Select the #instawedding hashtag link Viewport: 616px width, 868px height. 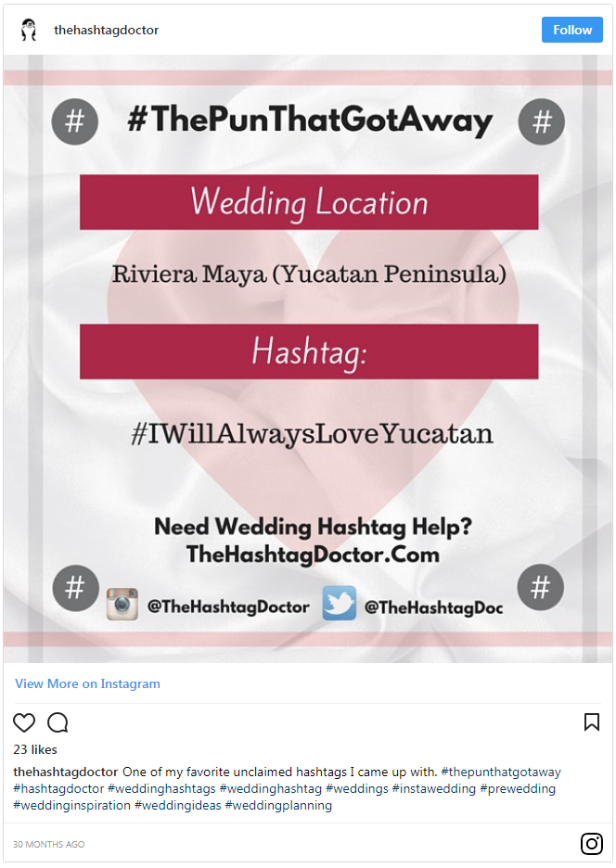[434, 788]
